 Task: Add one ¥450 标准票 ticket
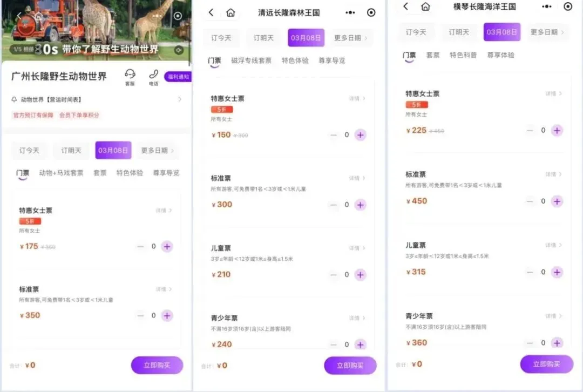pyautogui.click(x=557, y=201)
